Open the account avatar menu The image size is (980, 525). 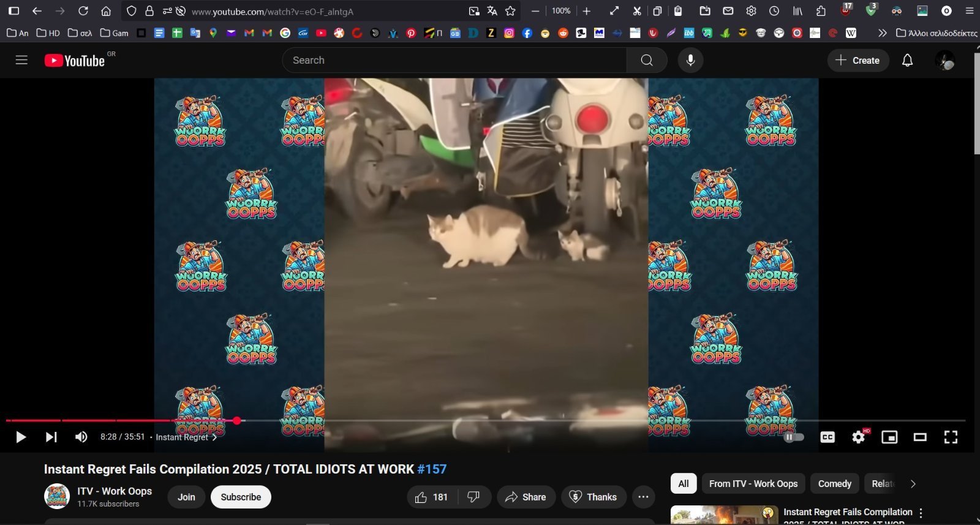945,60
